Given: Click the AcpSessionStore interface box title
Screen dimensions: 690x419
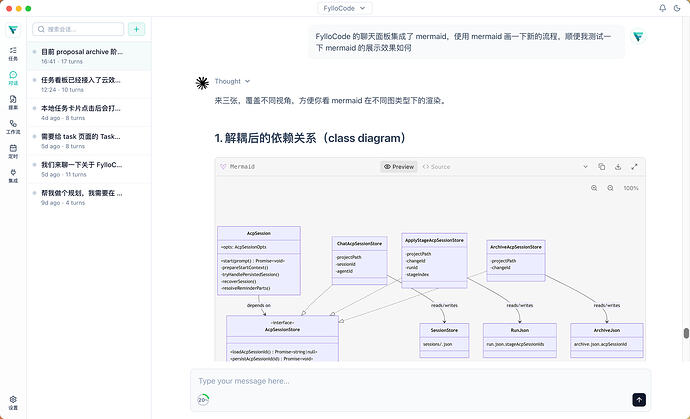Looking at the screenshot, I should (x=283, y=329).
